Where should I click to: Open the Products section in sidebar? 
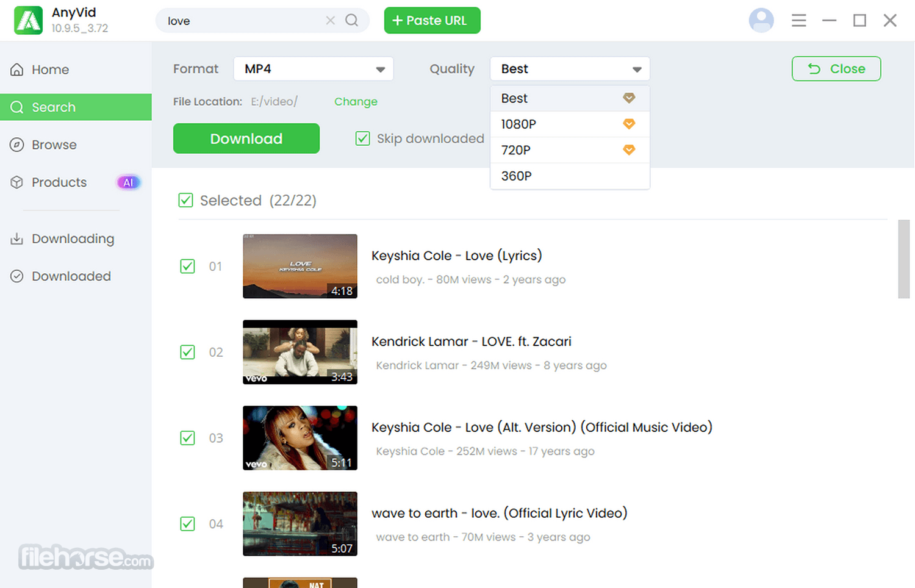(76, 182)
